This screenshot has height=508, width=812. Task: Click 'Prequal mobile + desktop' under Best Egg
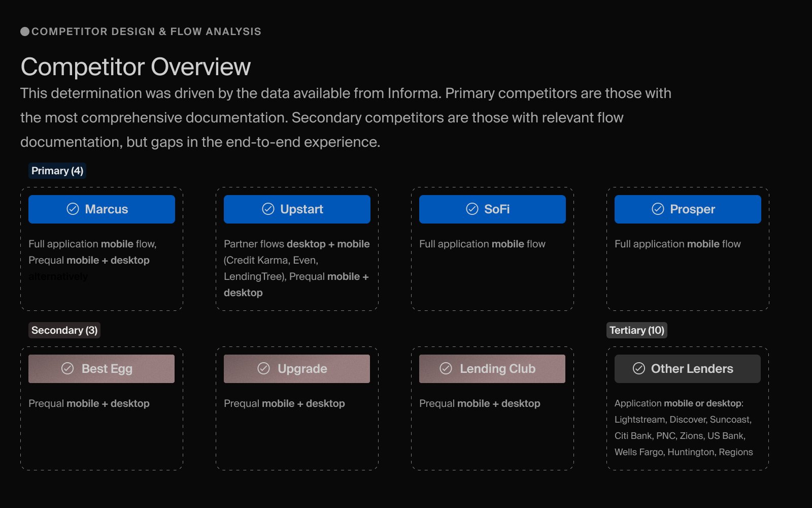(89, 403)
